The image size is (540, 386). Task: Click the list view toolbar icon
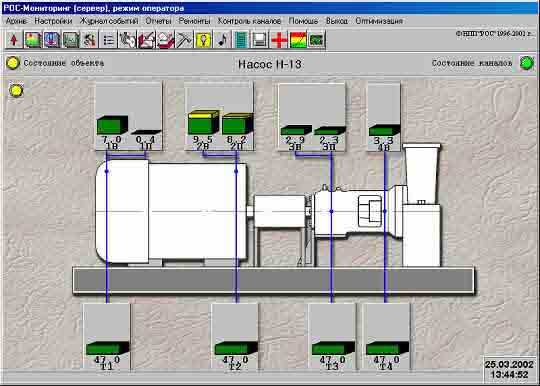[108, 40]
